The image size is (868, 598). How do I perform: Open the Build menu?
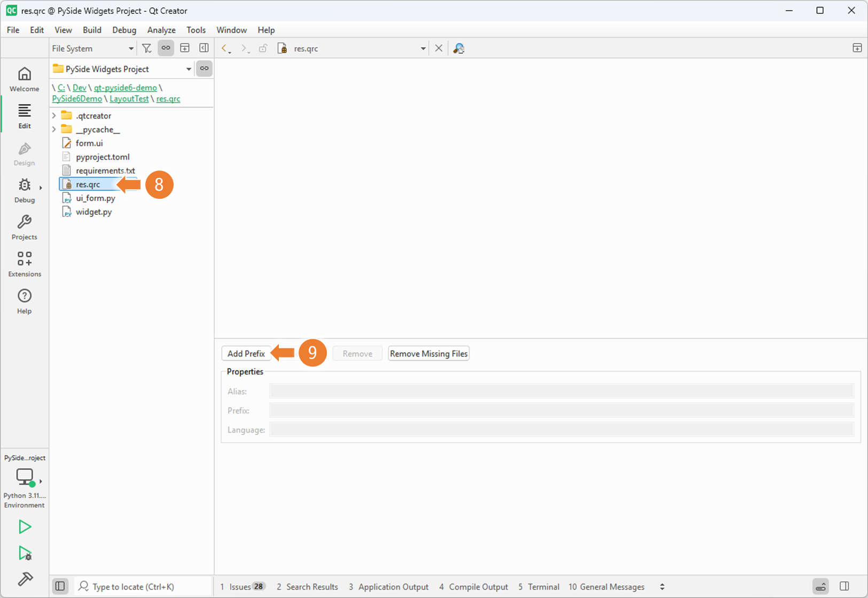click(92, 30)
